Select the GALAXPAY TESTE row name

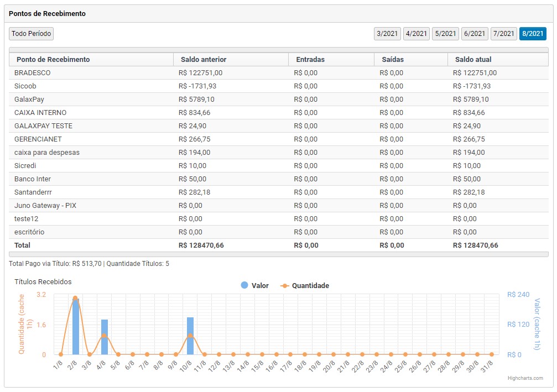pos(43,126)
